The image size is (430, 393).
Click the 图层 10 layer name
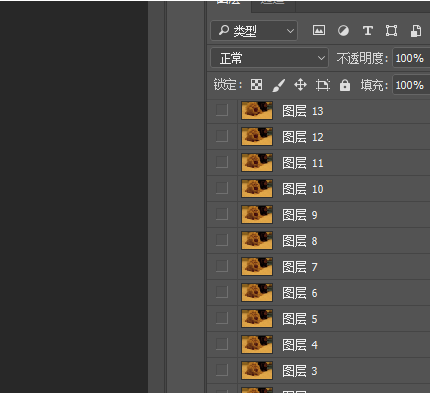(x=303, y=189)
